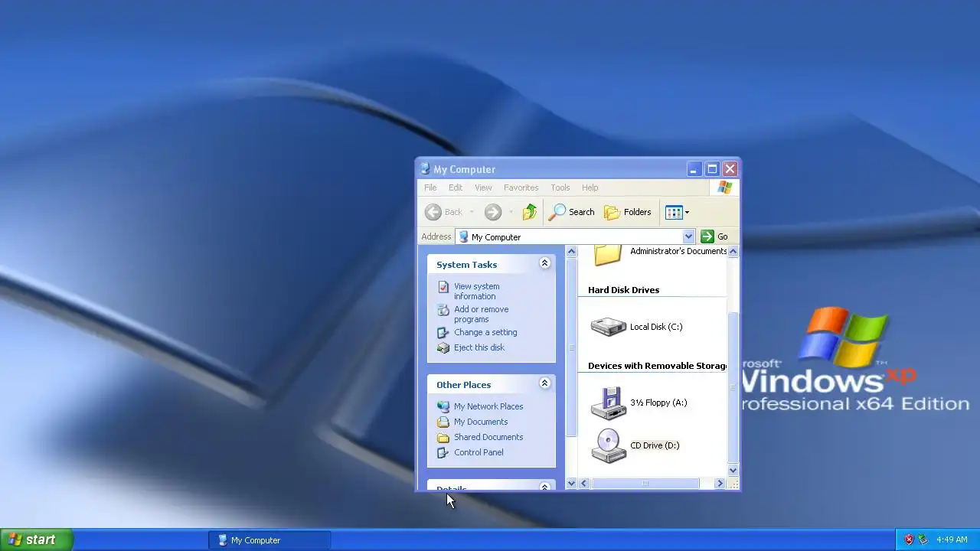Screen dimensions: 980x551
Task: Click the Local Disk (C:) label
Action: click(656, 327)
